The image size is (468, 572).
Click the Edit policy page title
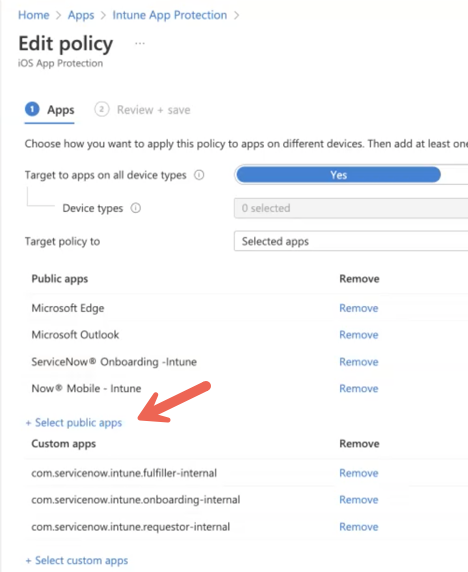pos(66,44)
